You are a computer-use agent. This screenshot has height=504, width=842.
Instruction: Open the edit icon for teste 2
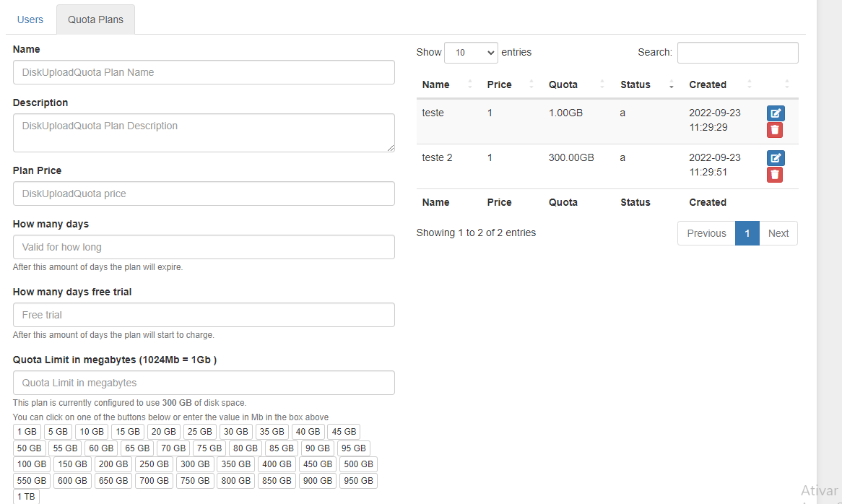775,157
